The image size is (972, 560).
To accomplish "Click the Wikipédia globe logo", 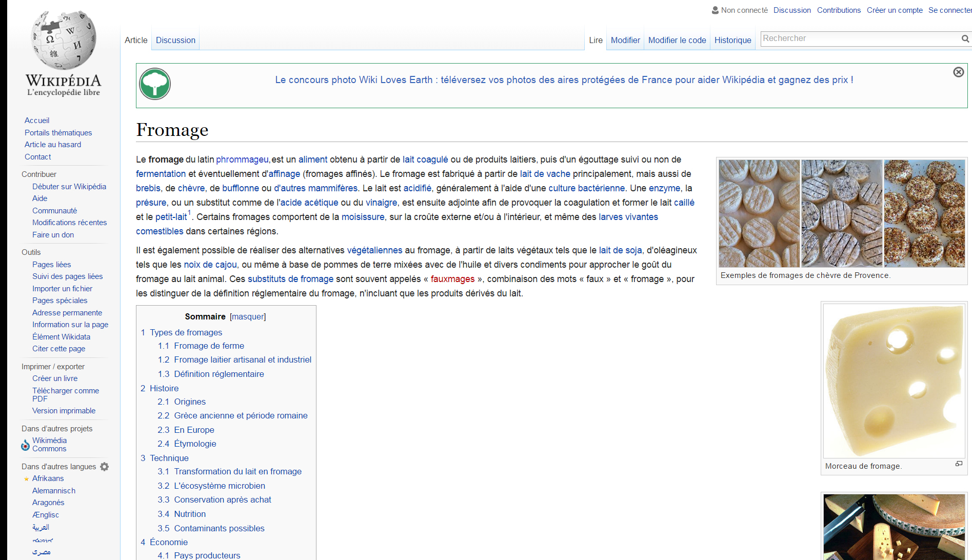I will (64, 41).
